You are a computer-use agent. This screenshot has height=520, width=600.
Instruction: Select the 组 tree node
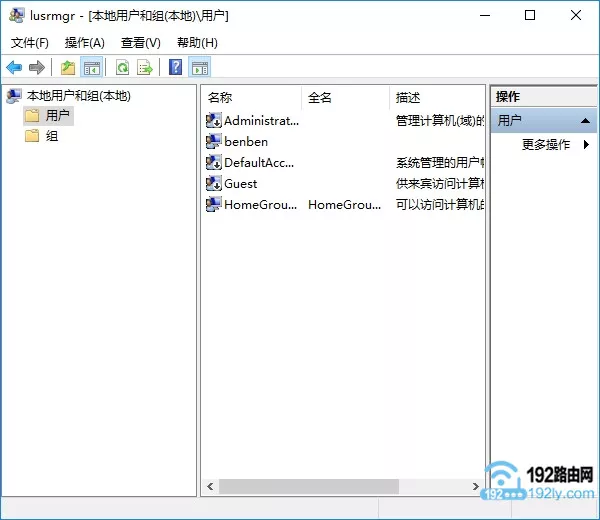[52, 136]
